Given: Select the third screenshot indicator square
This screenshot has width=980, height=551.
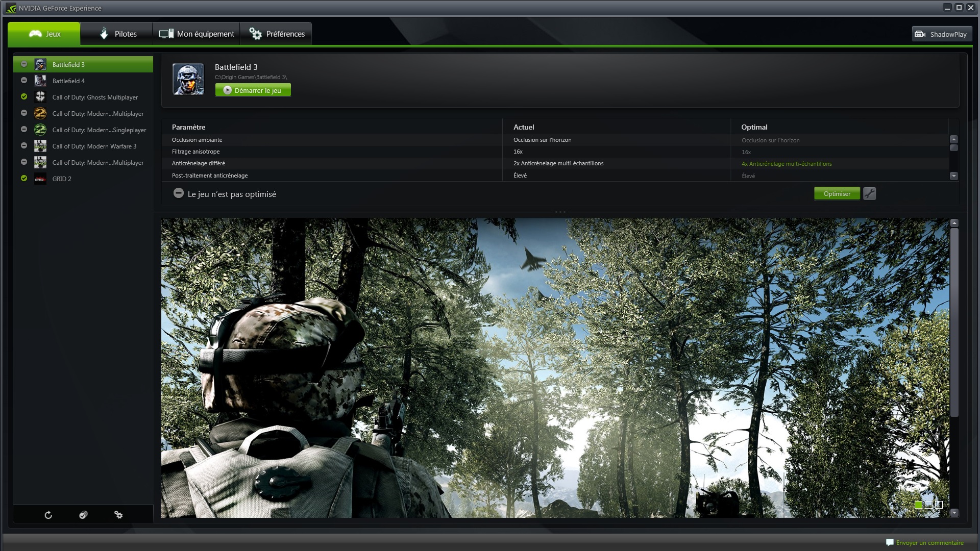Looking at the screenshot, I should point(938,505).
